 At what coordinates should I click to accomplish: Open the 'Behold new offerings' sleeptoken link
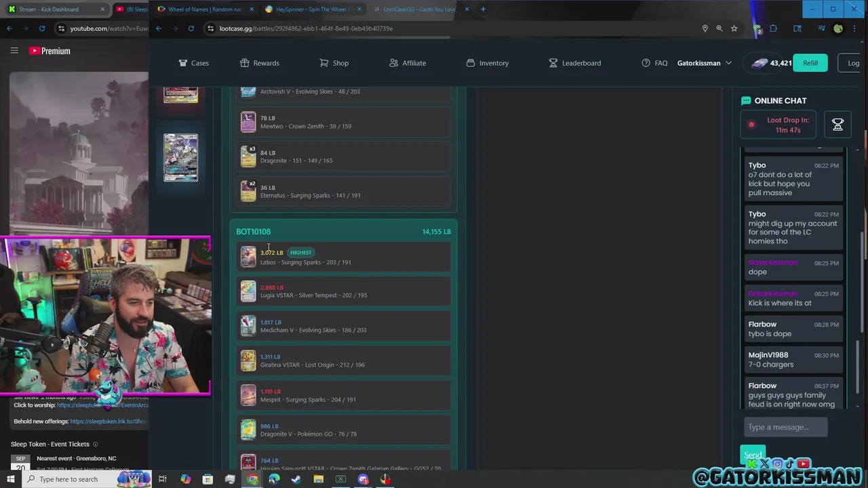pyautogui.click(x=108, y=422)
